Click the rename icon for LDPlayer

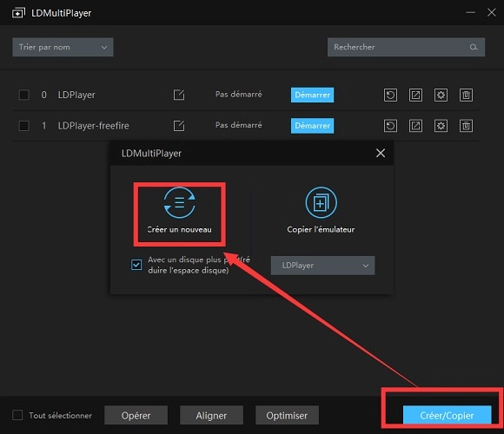179,95
